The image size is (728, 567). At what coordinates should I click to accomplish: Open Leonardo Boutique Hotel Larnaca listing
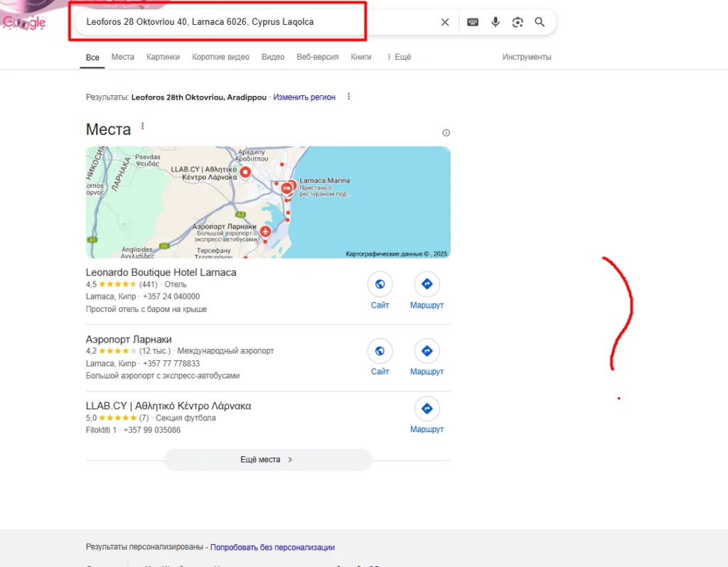tap(161, 272)
